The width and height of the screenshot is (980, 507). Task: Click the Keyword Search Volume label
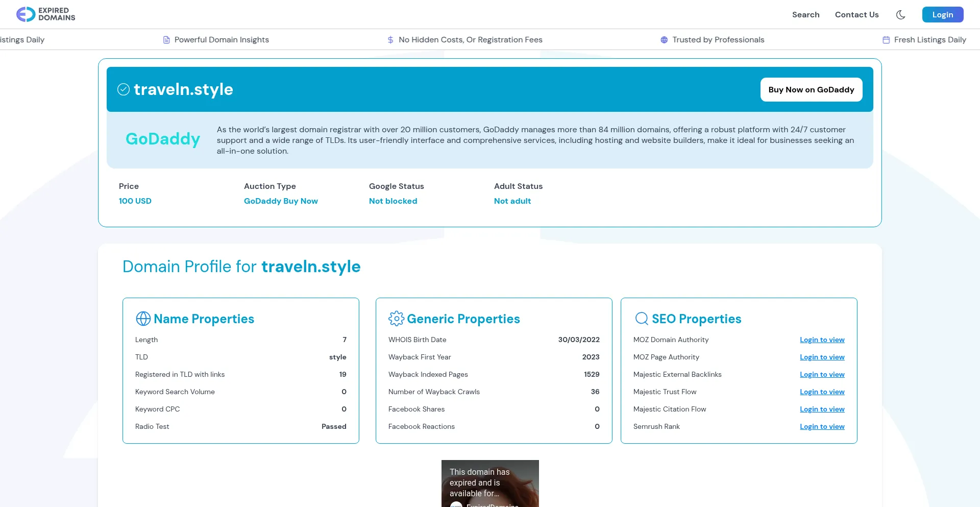[x=175, y=392]
